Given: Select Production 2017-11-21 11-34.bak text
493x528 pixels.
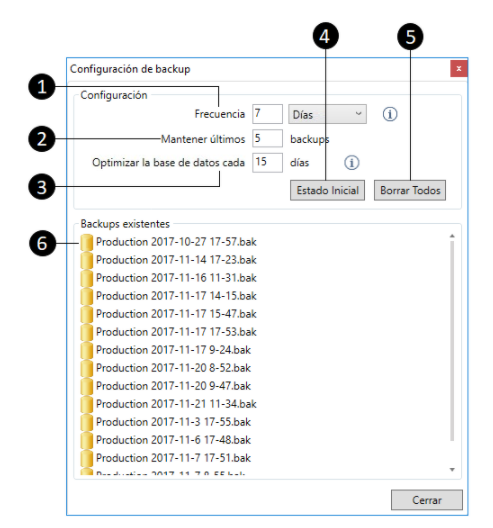Looking at the screenshot, I should pyautogui.click(x=176, y=404).
